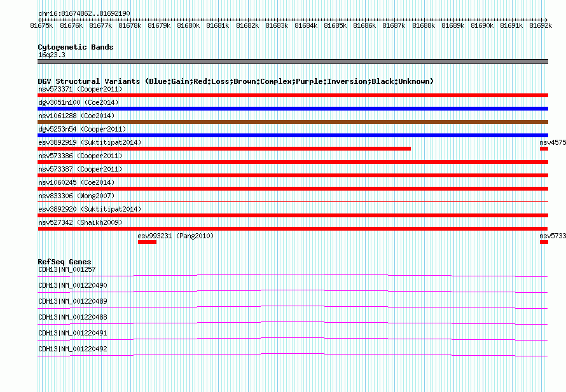Screen dimensions: 566x392
Task: Select the red bar under nsv1060245
Action: coord(293,189)
